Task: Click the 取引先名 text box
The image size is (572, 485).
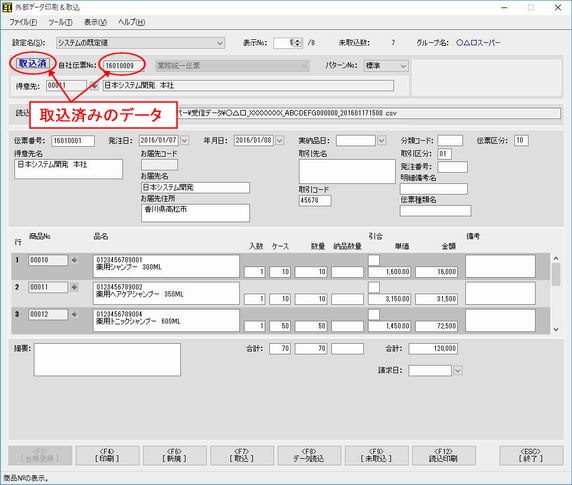Action: [x=347, y=171]
